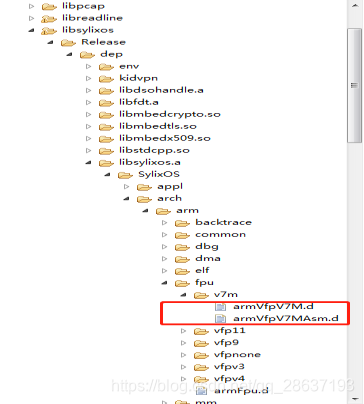Select the vfp11 folder label
Viewport: 364px width, 404px height.
click(230, 330)
